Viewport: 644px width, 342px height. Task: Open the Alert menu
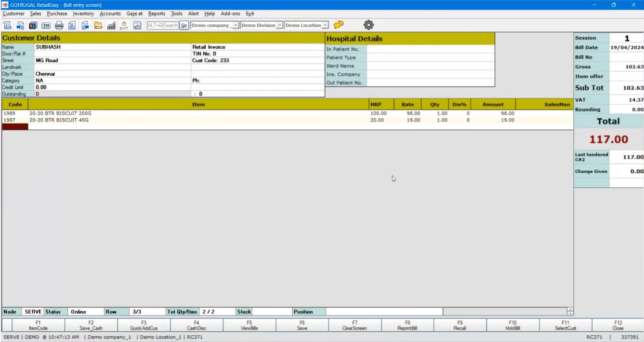[193, 14]
